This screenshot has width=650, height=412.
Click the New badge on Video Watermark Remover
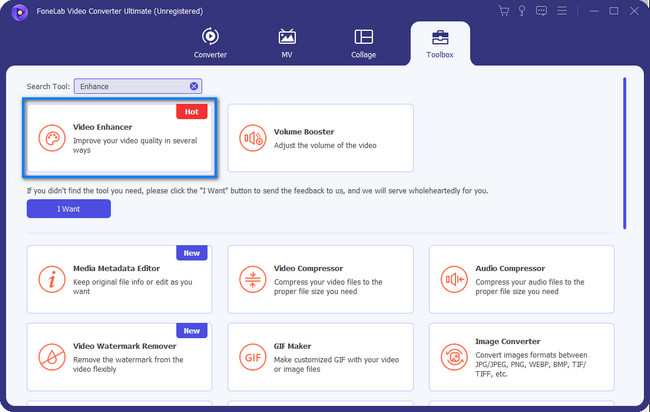(x=192, y=331)
